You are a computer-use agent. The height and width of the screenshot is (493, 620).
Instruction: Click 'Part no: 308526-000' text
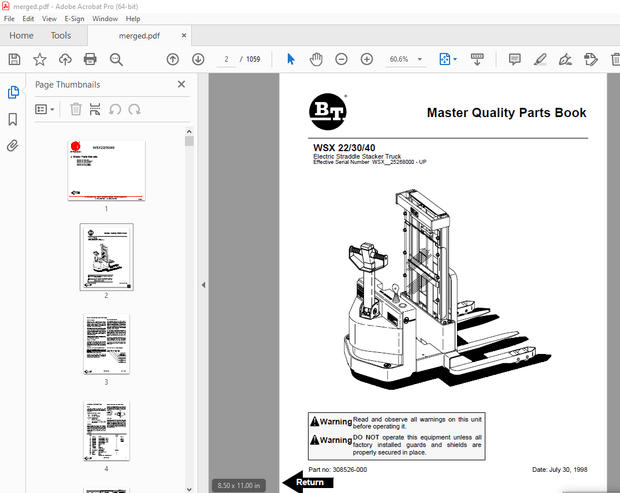338,470
